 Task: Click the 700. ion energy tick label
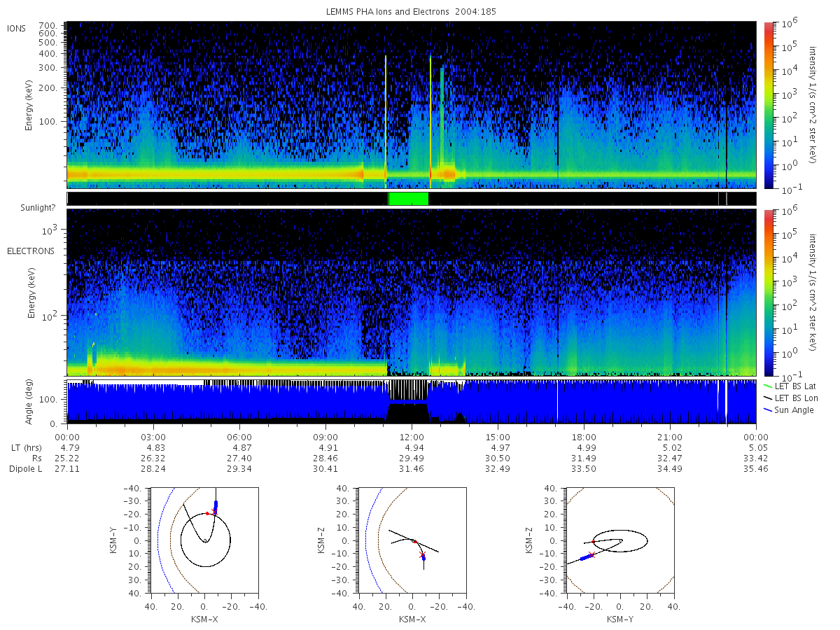48,24
